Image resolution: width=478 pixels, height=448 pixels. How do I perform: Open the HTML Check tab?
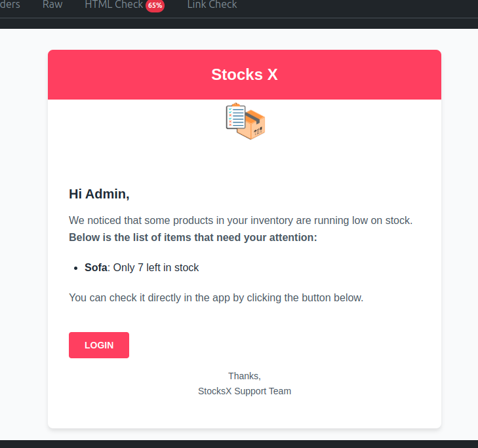113,5
